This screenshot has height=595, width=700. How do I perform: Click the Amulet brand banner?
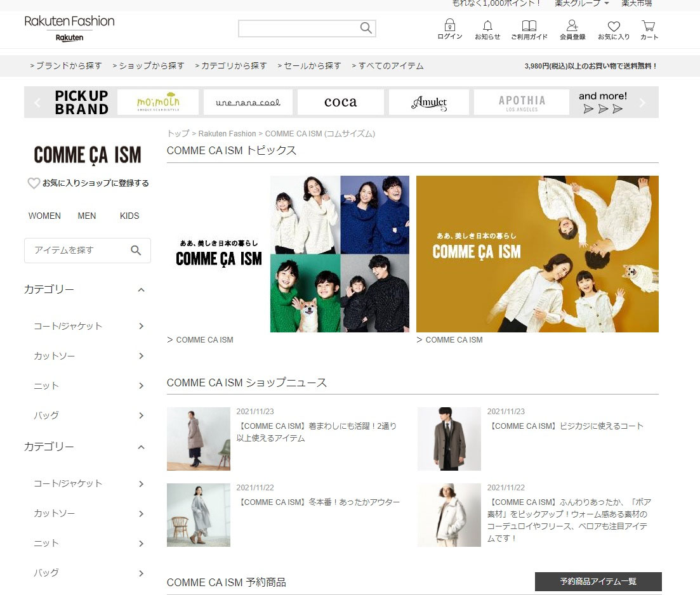coord(429,102)
